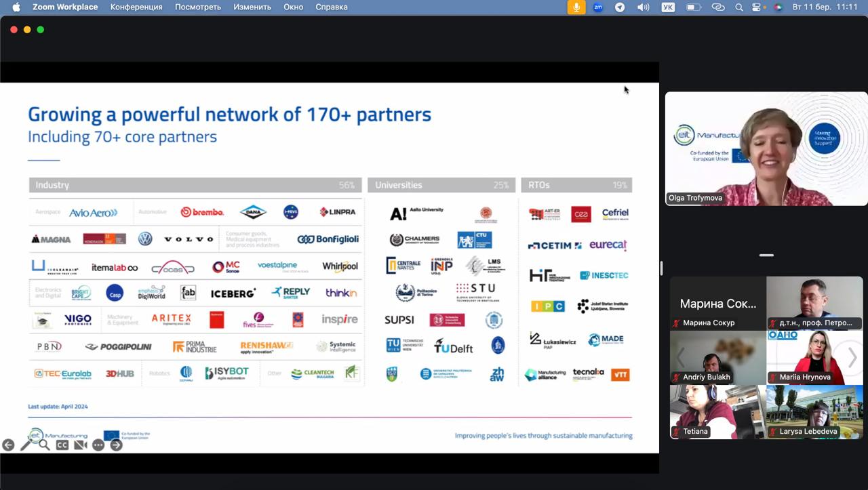This screenshot has height=490, width=868.
Task: Click muted mic icon on Марина Сокур tile
Action: pyautogui.click(x=677, y=323)
